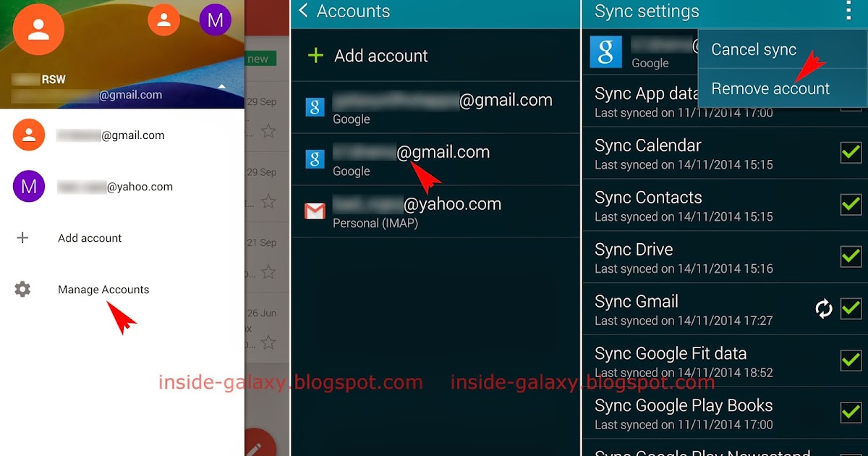Choose Add account in the drawer

click(90, 237)
